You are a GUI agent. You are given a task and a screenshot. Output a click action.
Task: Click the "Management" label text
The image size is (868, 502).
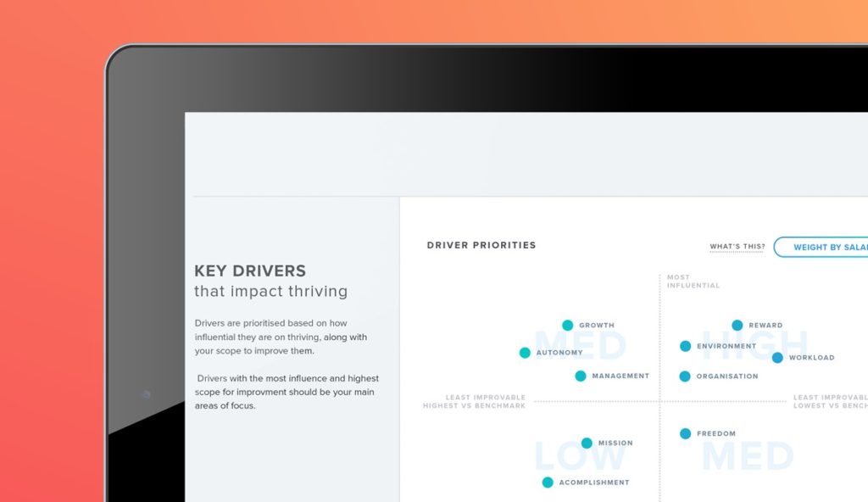620,376
